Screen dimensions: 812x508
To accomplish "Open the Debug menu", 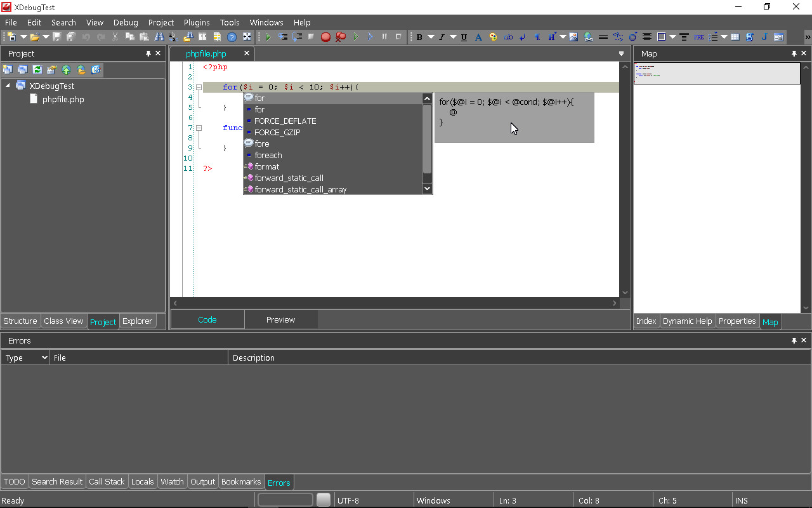I will (x=126, y=22).
